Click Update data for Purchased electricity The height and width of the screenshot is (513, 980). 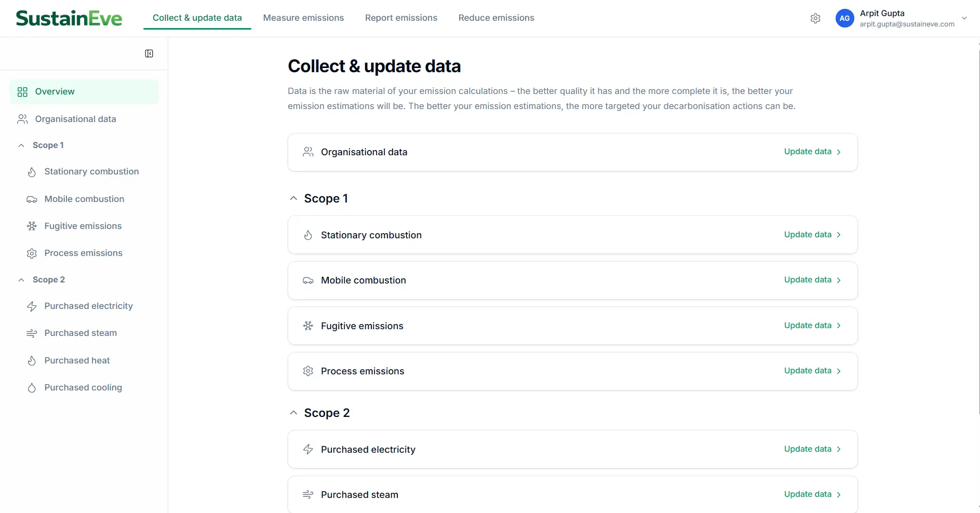point(807,449)
